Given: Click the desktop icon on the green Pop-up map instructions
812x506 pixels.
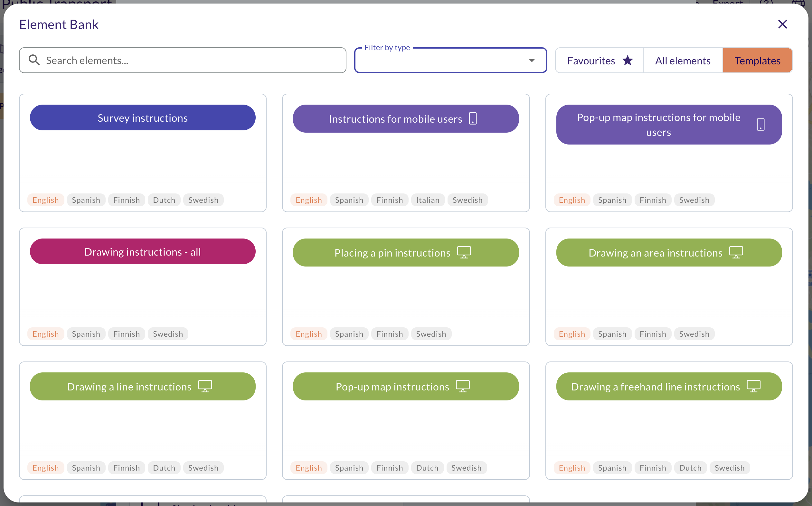Looking at the screenshot, I should 463,386.
